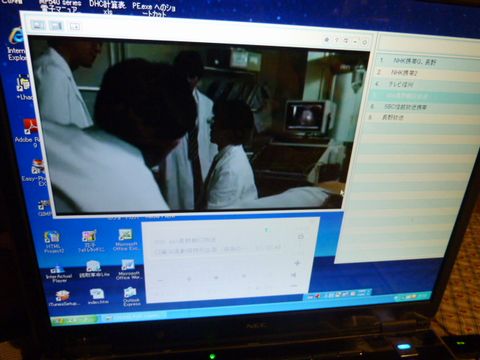Click the third small button in TV toolbar
The image size is (480, 360).
click(x=75, y=26)
